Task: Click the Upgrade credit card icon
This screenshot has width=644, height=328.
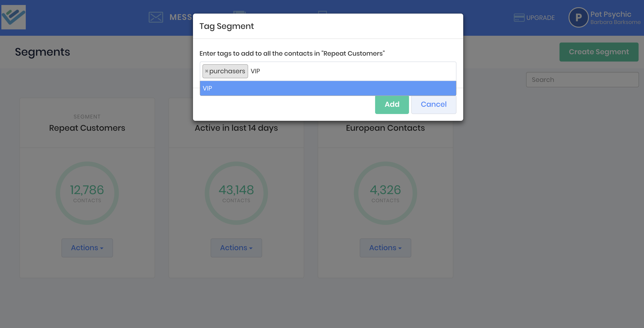Action: point(519,18)
